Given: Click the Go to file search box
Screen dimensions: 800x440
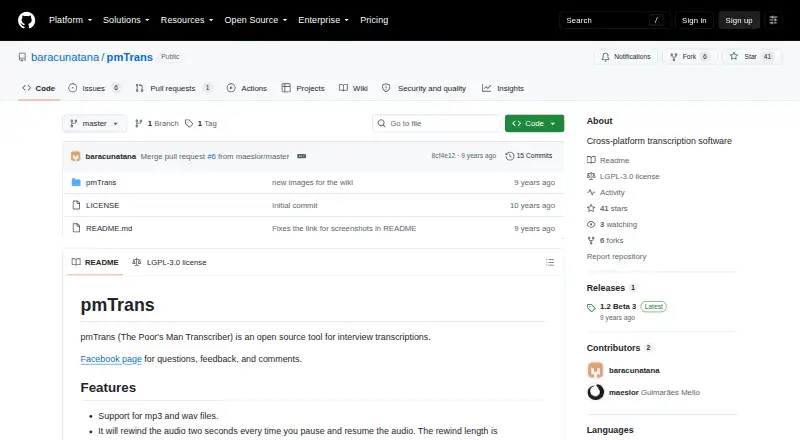Looking at the screenshot, I should tap(437, 124).
